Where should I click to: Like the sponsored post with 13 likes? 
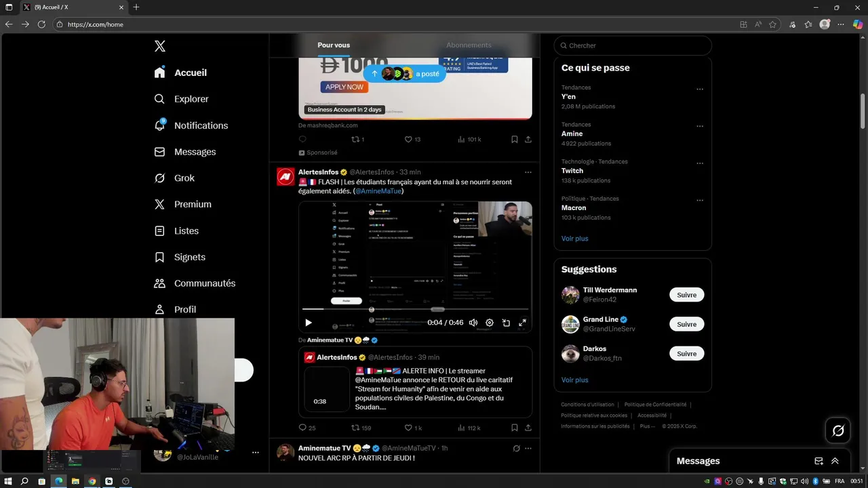[x=412, y=139]
